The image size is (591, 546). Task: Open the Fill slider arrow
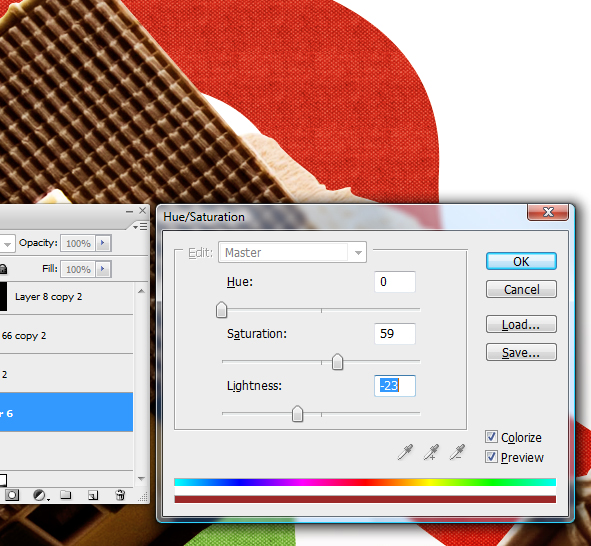coord(103,269)
